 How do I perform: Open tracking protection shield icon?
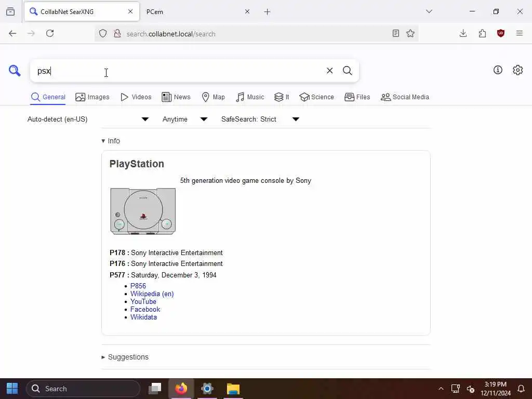tap(103, 33)
